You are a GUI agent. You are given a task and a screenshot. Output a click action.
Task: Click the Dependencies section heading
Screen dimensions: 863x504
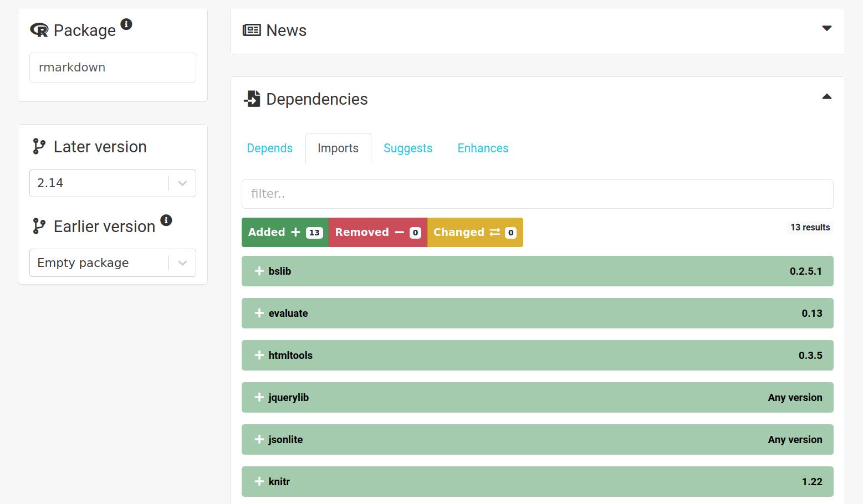coord(316,99)
